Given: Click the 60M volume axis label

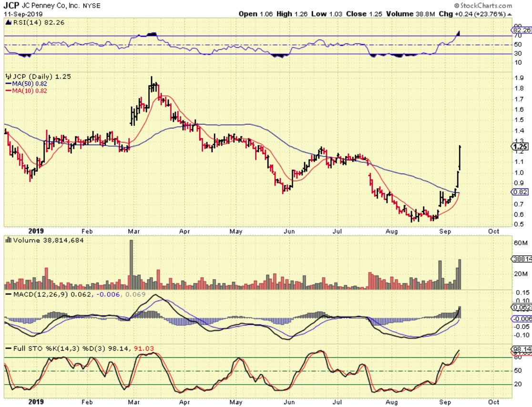Looking at the screenshot, I should [521, 243].
